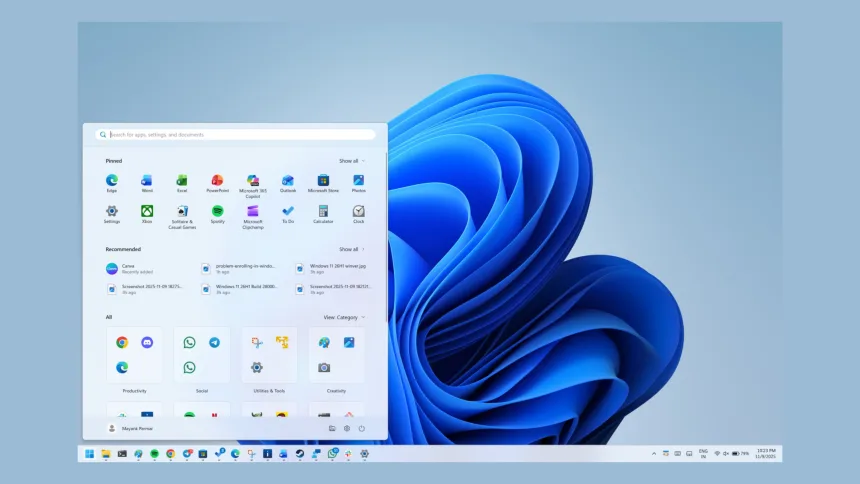
Task: Open Microsoft Clipchamp
Action: [253, 217]
